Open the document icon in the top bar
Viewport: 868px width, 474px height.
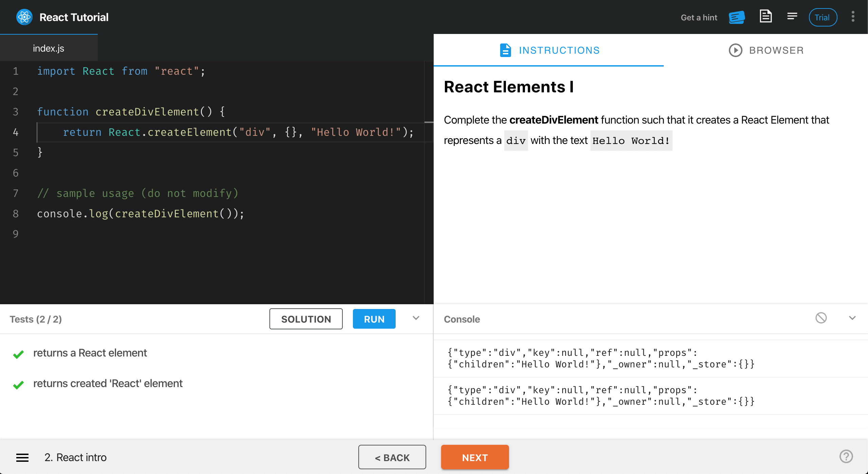pyautogui.click(x=765, y=16)
